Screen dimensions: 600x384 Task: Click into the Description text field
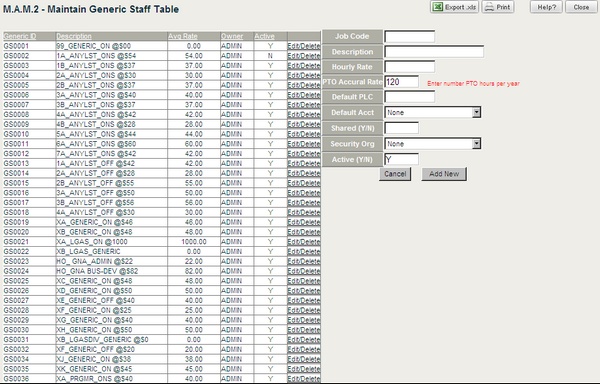(x=434, y=52)
